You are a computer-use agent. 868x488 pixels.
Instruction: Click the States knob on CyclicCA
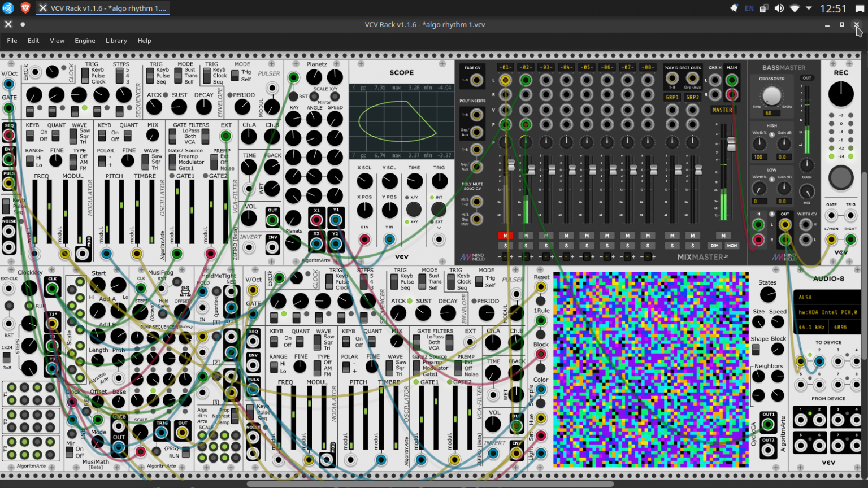[x=767, y=294]
